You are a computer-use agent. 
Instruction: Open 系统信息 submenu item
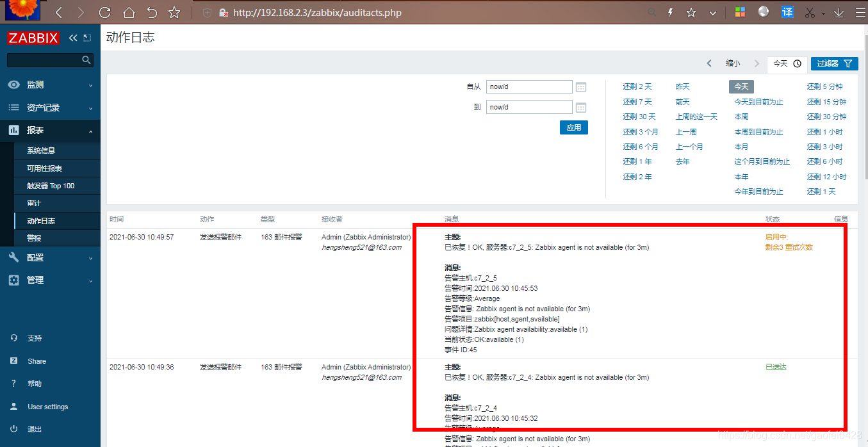(x=41, y=150)
